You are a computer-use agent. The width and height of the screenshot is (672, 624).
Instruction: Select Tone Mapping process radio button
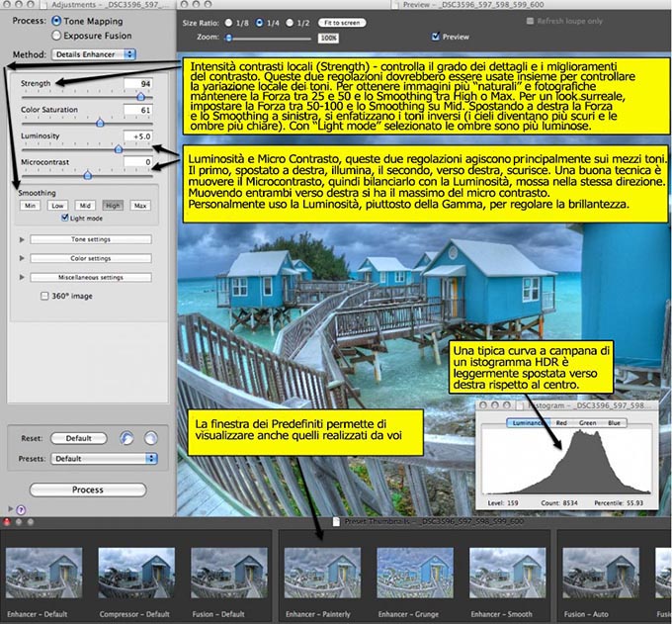pyautogui.click(x=55, y=21)
